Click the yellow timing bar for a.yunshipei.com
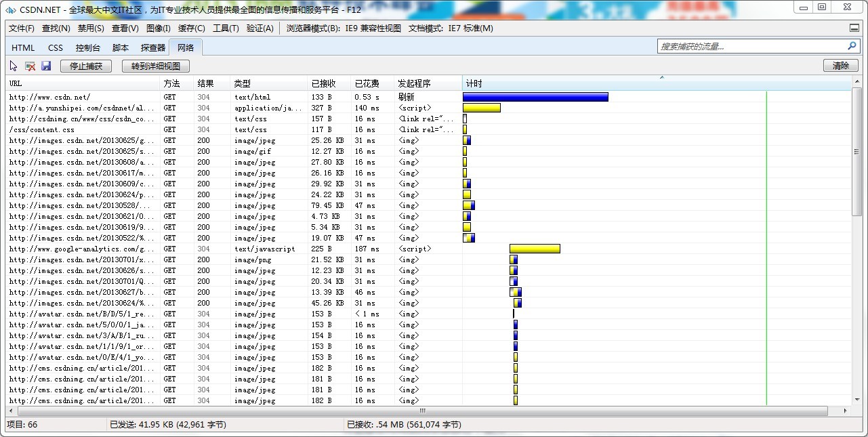868x437 pixels. click(482, 108)
